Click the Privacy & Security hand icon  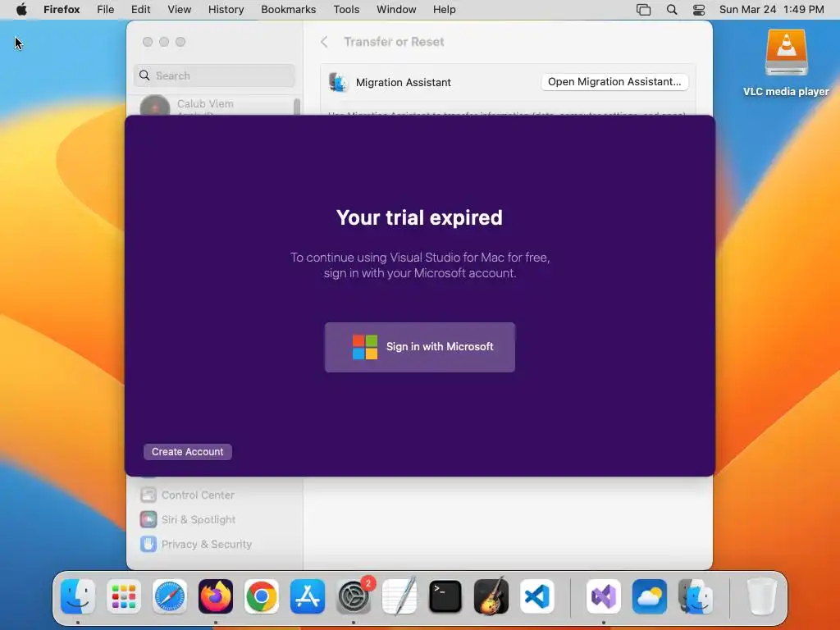point(148,545)
